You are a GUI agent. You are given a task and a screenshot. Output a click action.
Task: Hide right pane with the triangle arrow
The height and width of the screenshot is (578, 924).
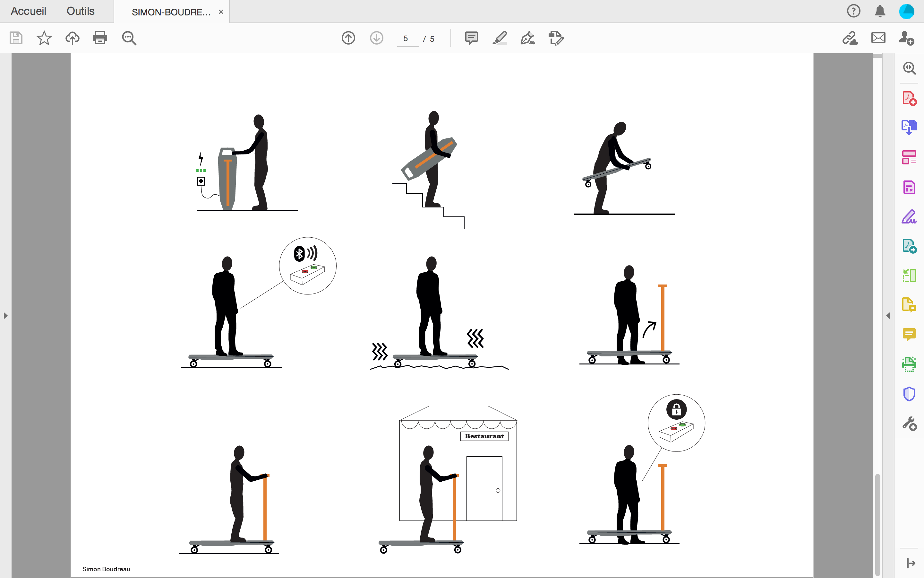(888, 316)
